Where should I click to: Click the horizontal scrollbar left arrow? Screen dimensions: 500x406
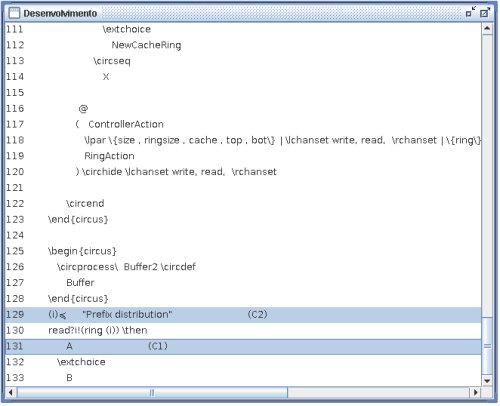(x=11, y=392)
